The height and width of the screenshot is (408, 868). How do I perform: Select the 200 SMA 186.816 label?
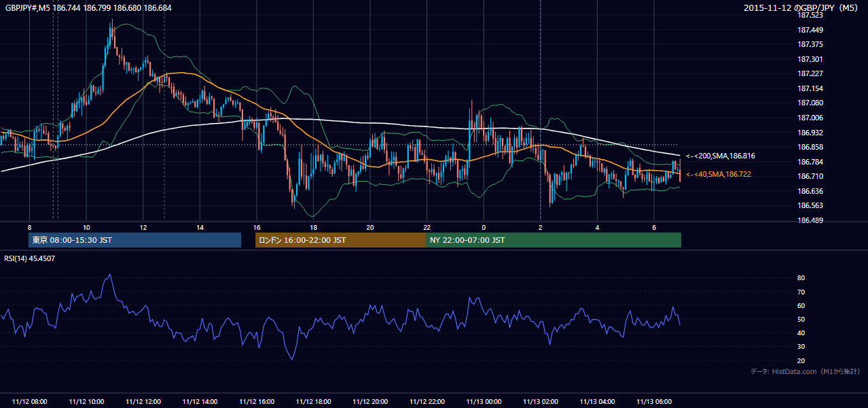coord(720,156)
